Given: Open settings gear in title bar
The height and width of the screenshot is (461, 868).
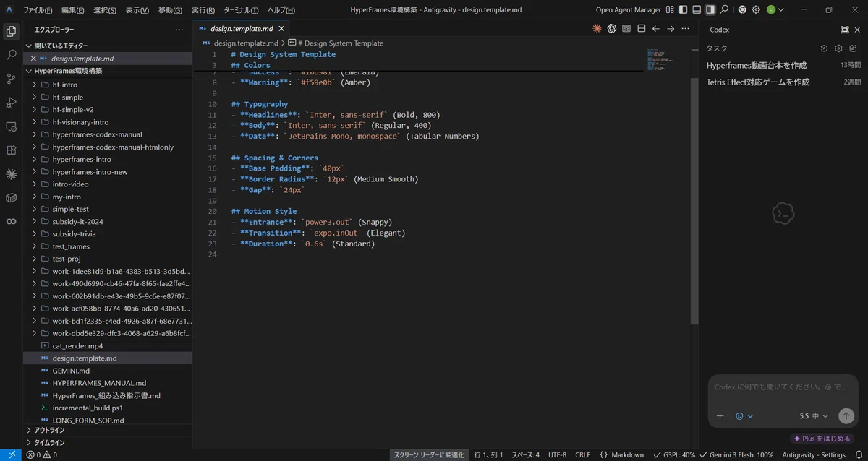Looking at the screenshot, I should coord(756,9).
